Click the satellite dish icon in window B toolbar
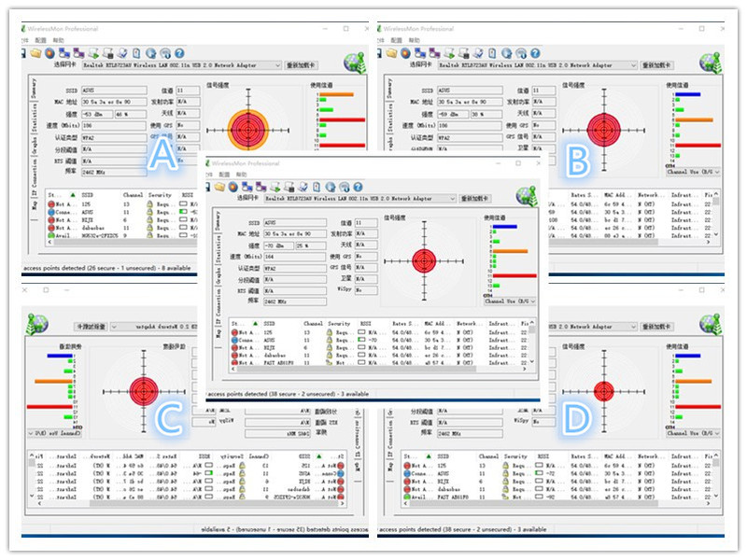The height and width of the screenshot is (560, 747). (x=521, y=53)
